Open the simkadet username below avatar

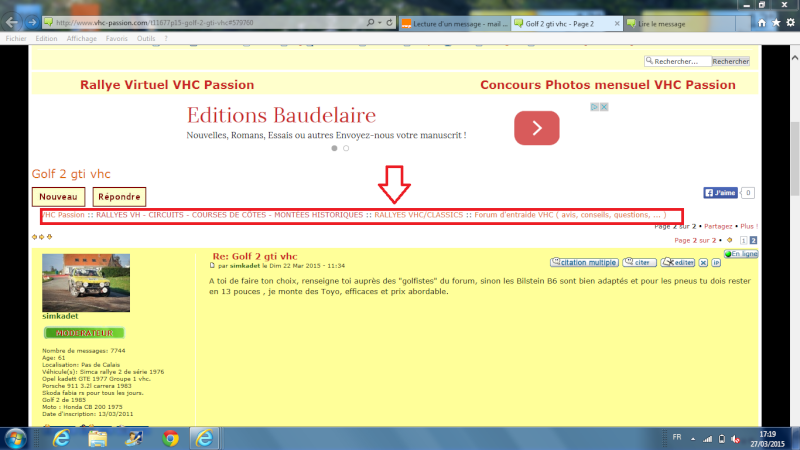pyautogui.click(x=60, y=316)
